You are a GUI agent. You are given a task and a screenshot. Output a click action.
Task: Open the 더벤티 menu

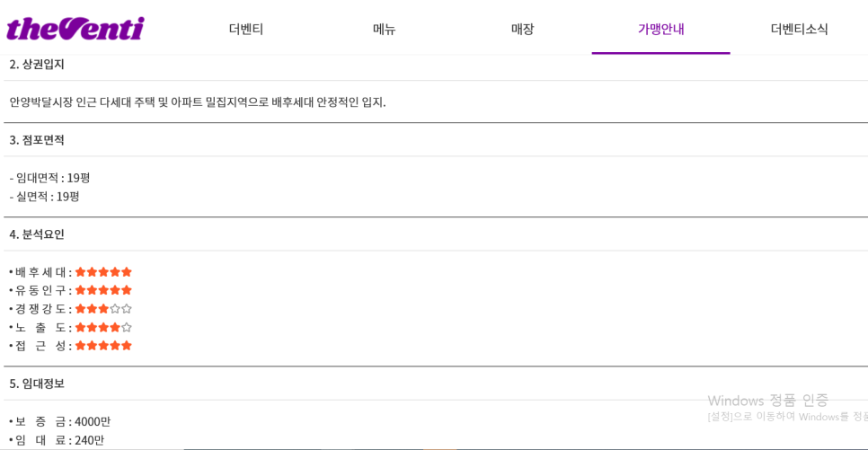(x=246, y=29)
